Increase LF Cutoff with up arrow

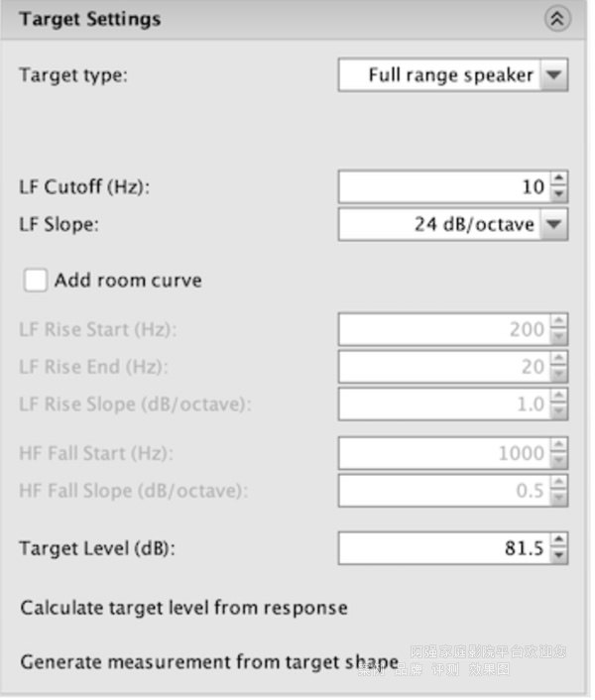(x=558, y=180)
